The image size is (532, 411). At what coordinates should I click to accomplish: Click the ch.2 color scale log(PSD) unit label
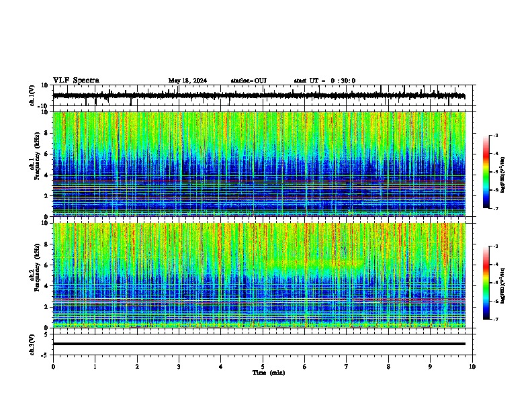click(x=503, y=285)
